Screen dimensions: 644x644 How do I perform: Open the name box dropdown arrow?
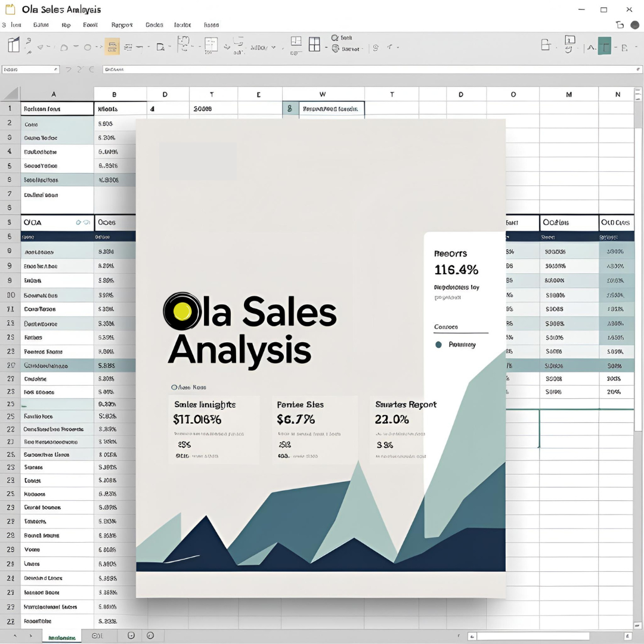pyautogui.click(x=55, y=69)
